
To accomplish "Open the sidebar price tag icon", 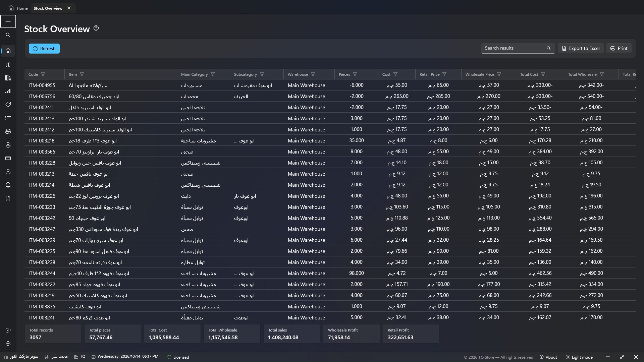I will [x=8, y=105].
